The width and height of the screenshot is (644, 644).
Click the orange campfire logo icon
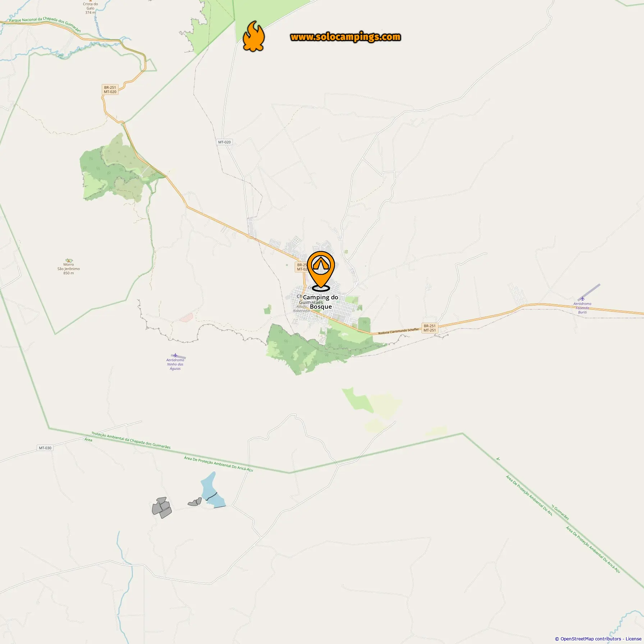254,36
